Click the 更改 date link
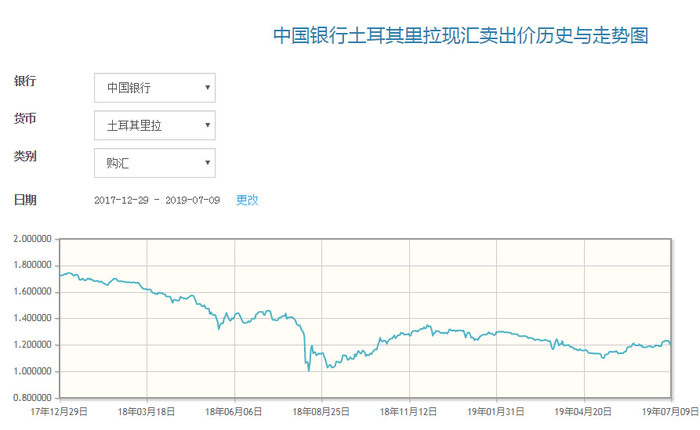Image resolution: width=700 pixels, height=430 pixels. [x=247, y=200]
